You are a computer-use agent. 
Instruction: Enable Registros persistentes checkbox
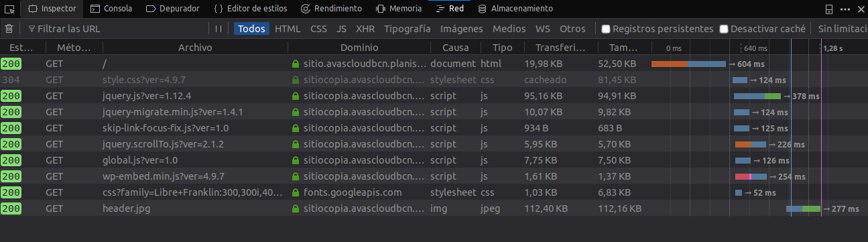pos(606,29)
